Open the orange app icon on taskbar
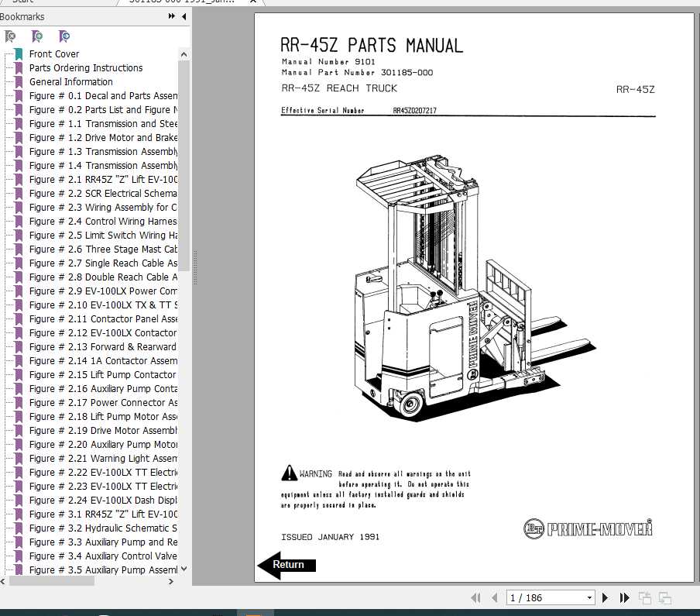This screenshot has height=616, width=700. click(252, 611)
